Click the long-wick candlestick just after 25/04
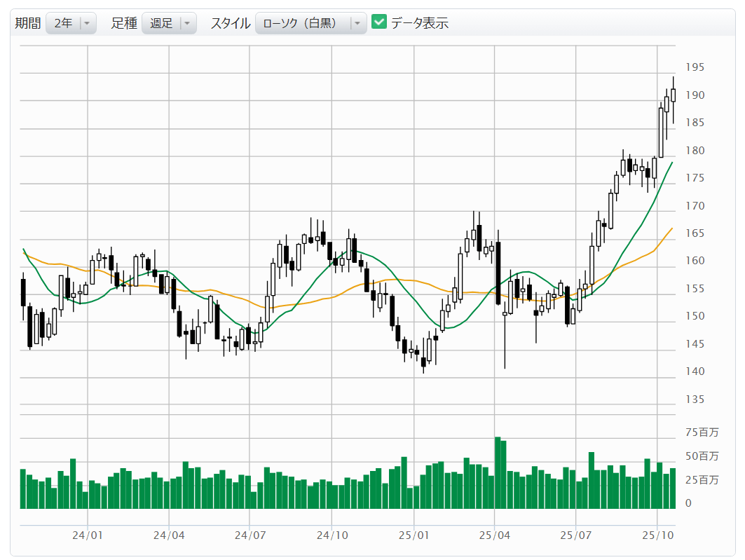The width and height of the screenshot is (745, 560). coord(505,314)
